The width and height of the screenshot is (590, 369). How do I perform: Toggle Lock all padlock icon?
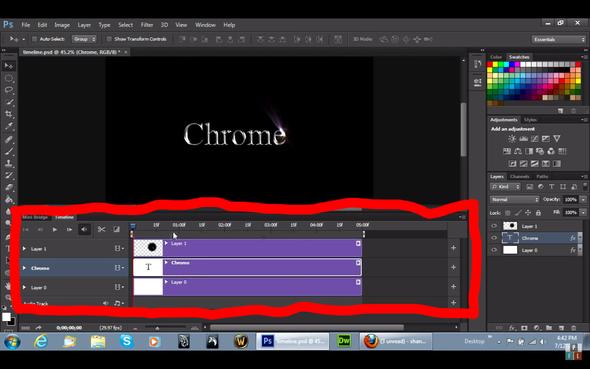(538, 213)
